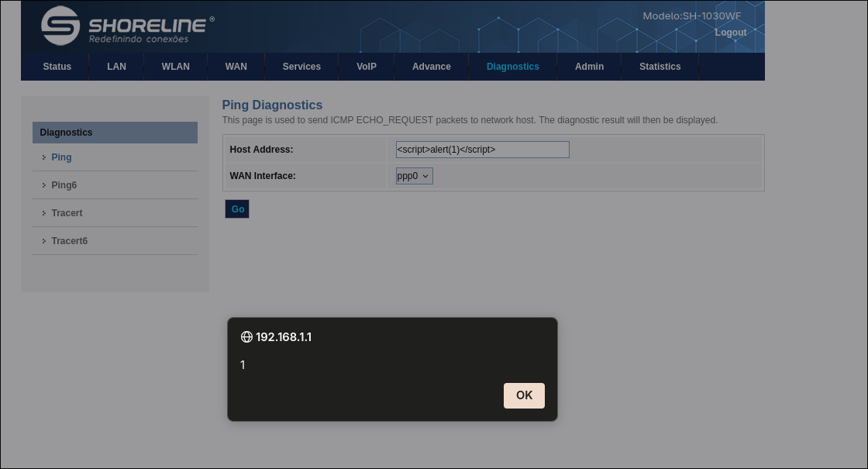Click the globe icon in alert dialog

coord(247,336)
